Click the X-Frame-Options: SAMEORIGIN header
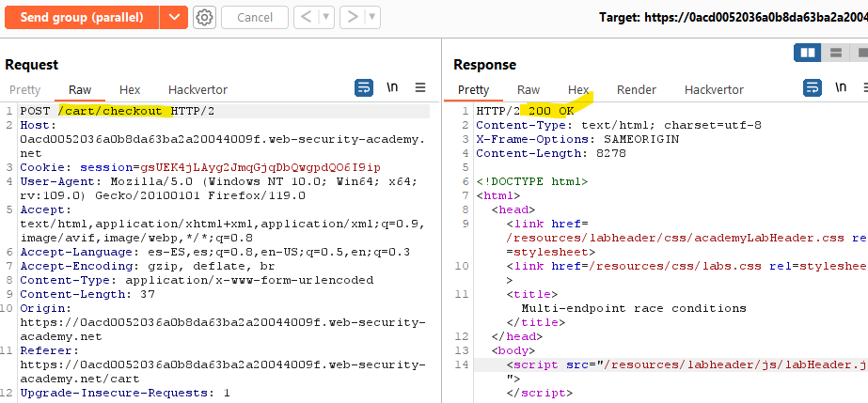This screenshot has width=868, height=403. tap(577, 139)
